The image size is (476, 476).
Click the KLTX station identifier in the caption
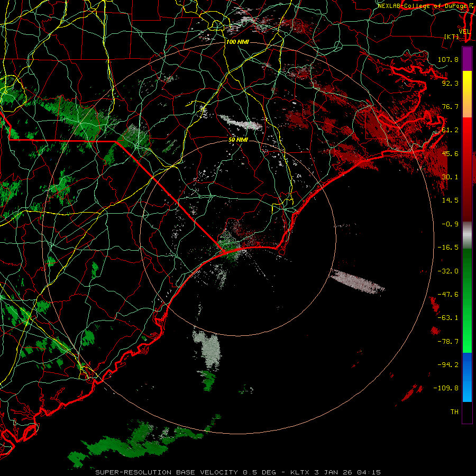(300, 472)
